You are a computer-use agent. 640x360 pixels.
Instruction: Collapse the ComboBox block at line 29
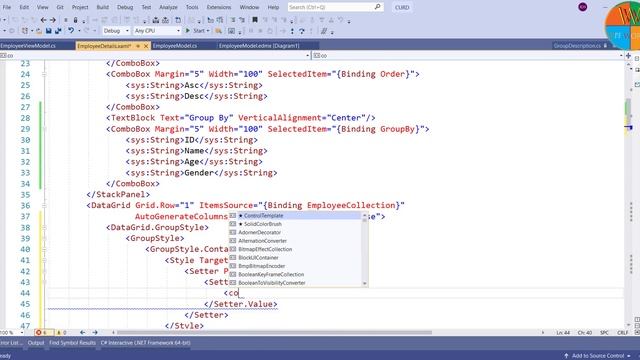point(44,129)
